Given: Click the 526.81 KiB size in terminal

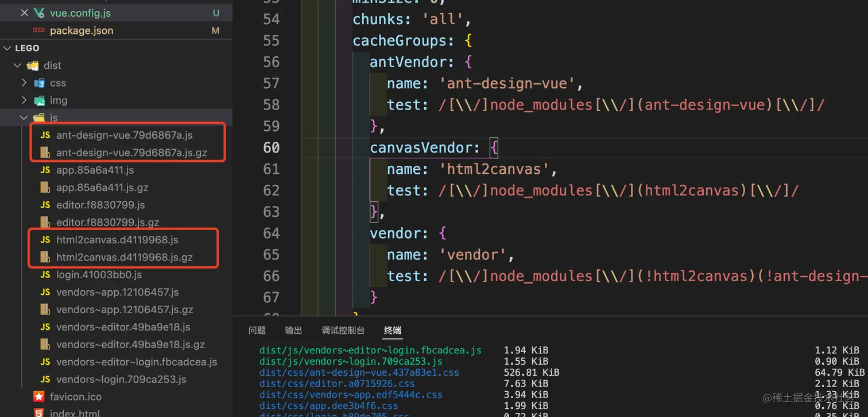Looking at the screenshot, I should tap(532, 373).
